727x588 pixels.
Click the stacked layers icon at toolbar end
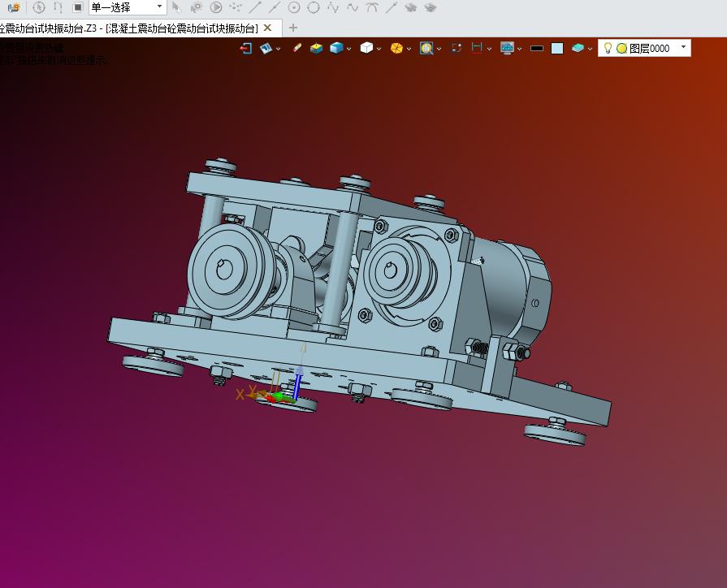431,7
